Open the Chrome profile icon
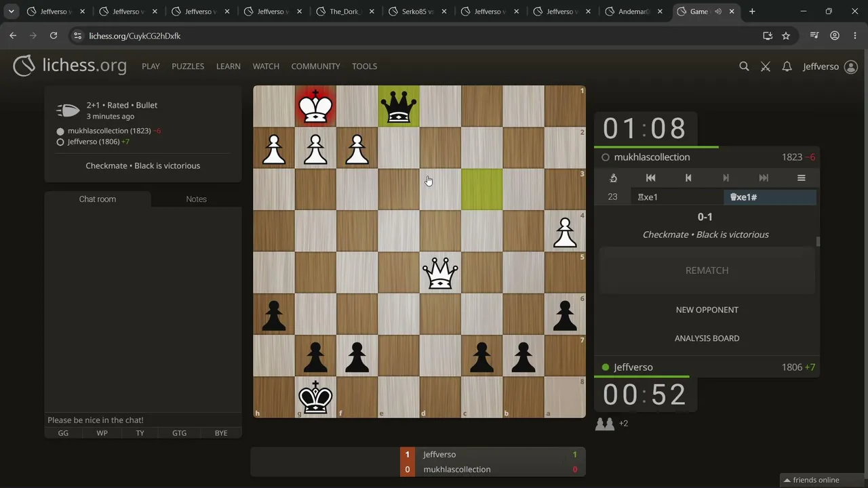The width and height of the screenshot is (868, 488). pos(835,36)
